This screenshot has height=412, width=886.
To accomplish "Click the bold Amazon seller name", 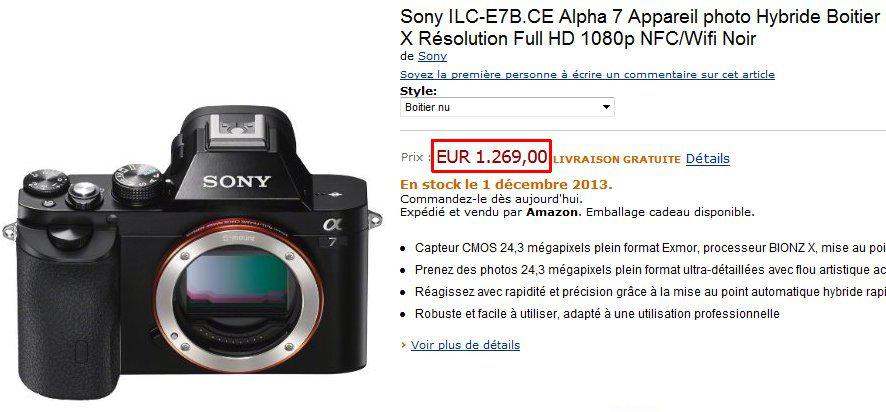I will [553, 212].
